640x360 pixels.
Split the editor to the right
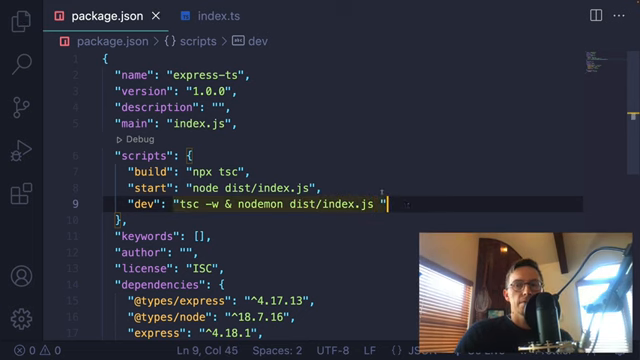tap(596, 16)
